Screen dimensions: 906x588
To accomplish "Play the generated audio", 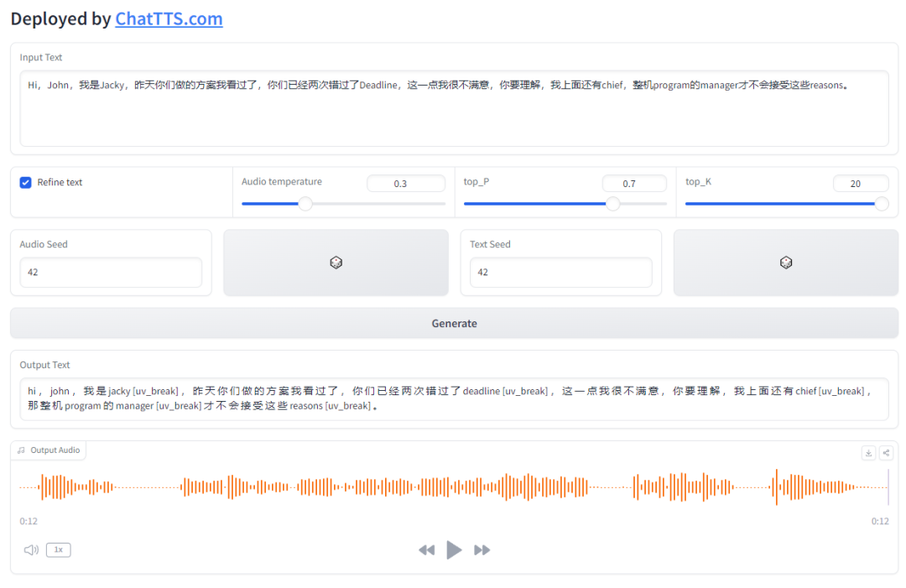I will tap(454, 550).
